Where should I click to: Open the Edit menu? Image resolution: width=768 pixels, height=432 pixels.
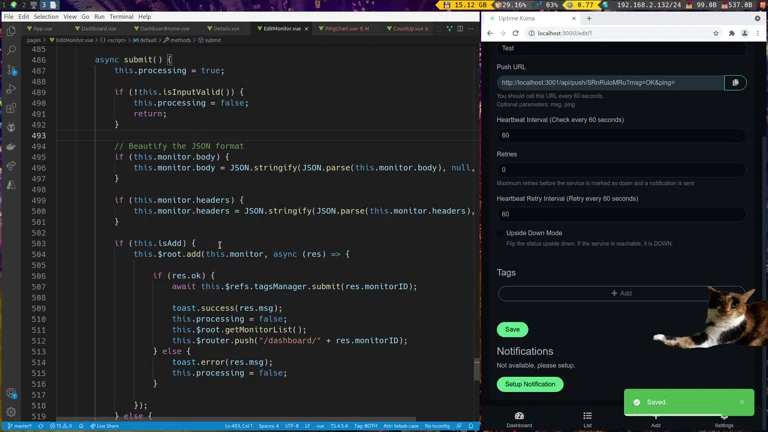(x=24, y=17)
